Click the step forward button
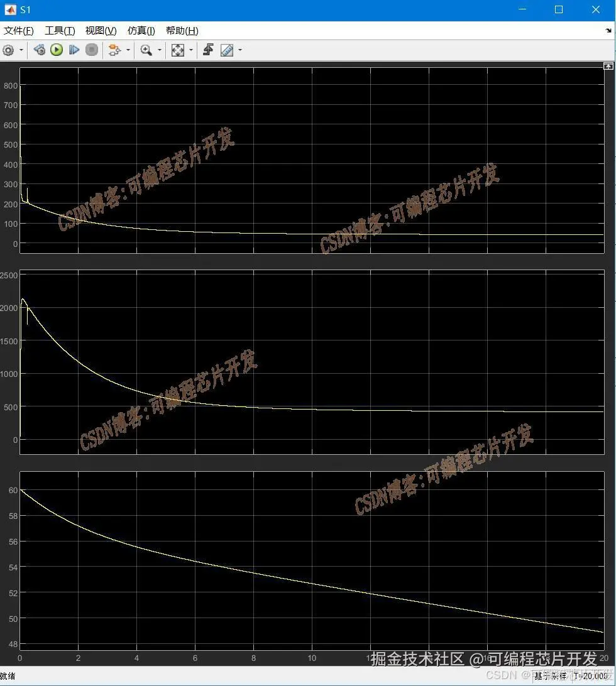This screenshot has width=616, height=686. pos(74,50)
